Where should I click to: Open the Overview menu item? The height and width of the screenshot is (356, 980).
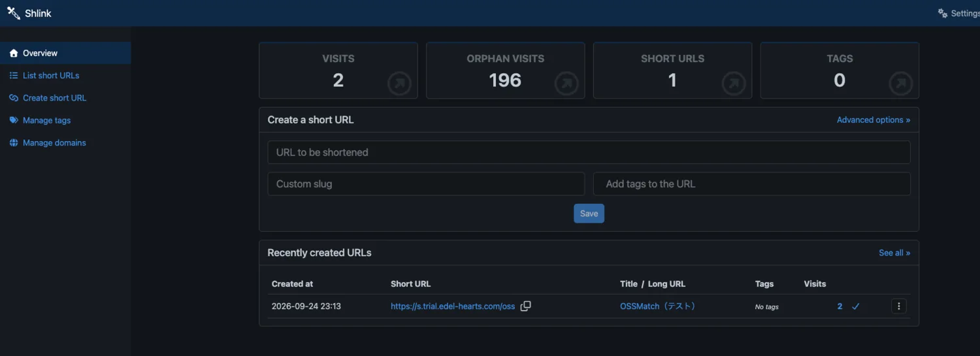(x=65, y=54)
